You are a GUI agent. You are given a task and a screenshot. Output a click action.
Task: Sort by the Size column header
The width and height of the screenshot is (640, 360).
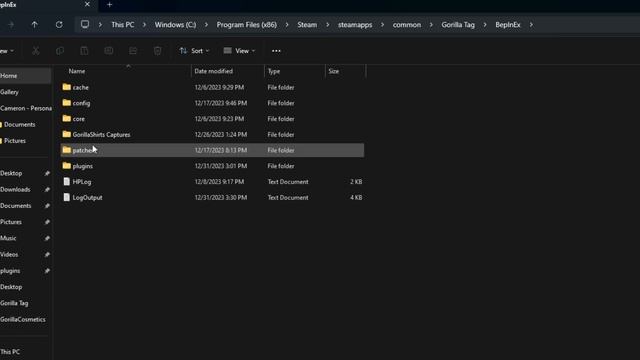click(x=333, y=71)
